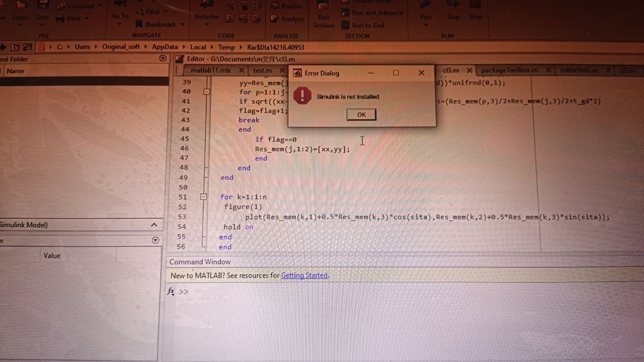Click the 'figure(1)' code on line 52

[x=244, y=207]
